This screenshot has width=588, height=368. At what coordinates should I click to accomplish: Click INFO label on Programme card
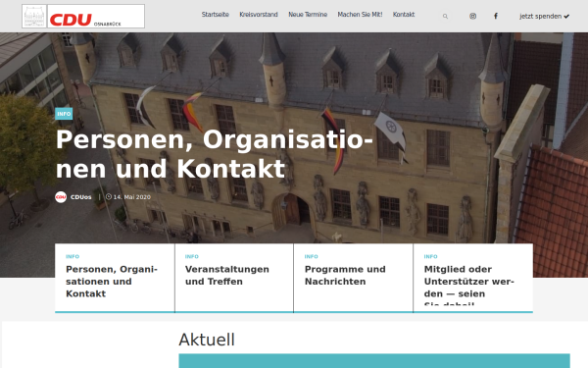[x=312, y=256]
